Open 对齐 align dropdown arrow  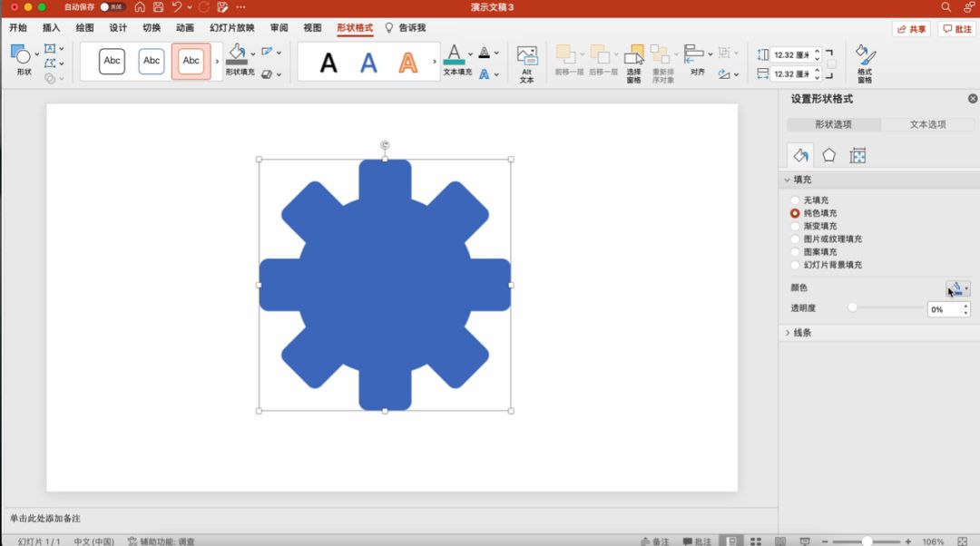(710, 54)
